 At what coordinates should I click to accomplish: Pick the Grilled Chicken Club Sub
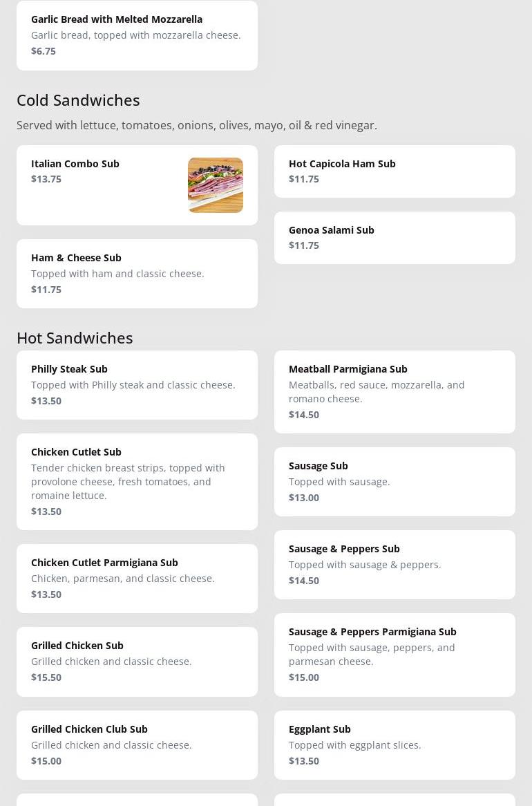click(137, 744)
